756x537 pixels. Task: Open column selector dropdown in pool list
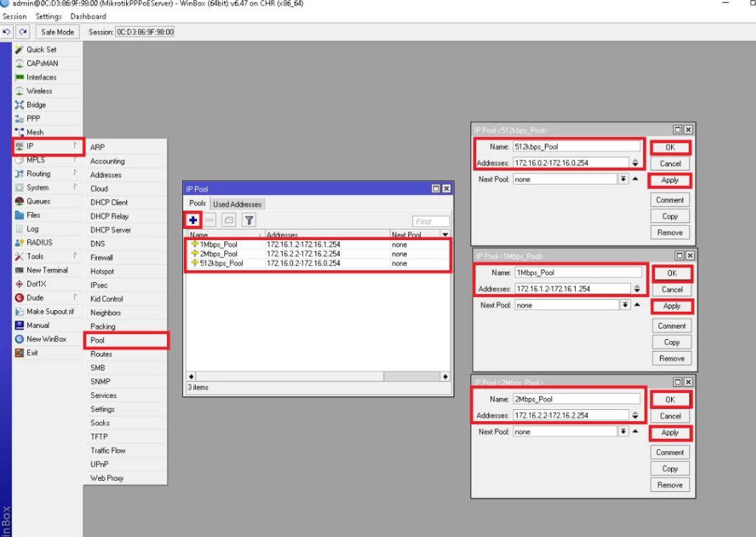445,234
